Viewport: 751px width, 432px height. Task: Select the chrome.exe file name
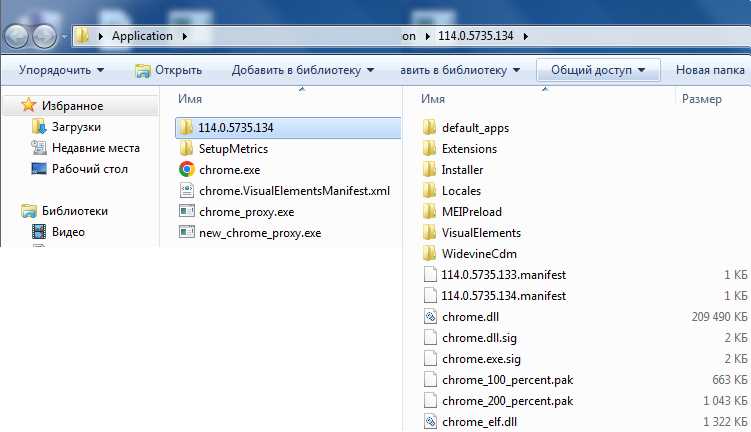click(229, 170)
